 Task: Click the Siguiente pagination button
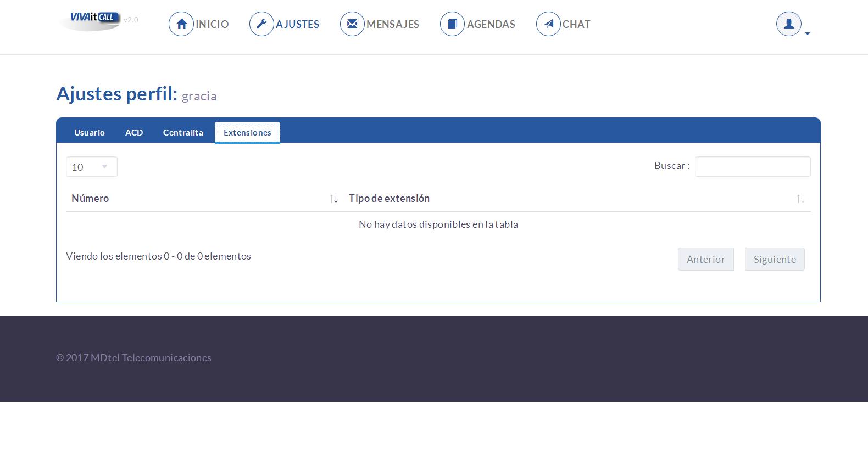tap(775, 259)
